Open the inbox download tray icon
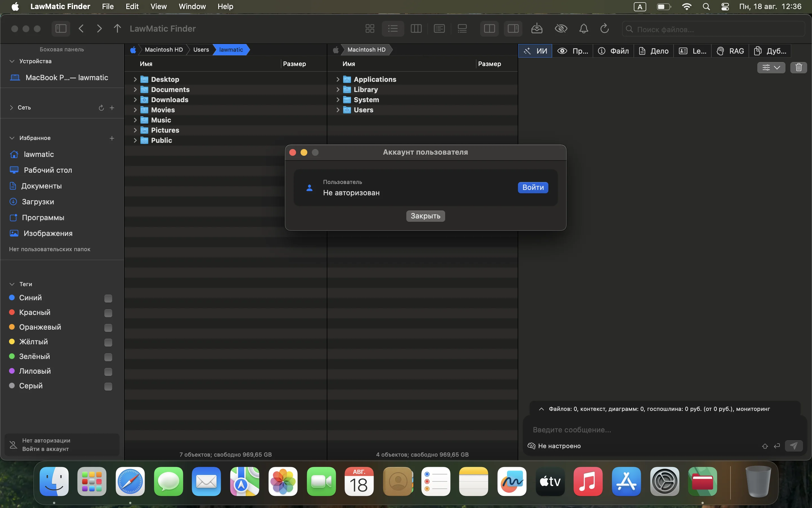 point(537,29)
